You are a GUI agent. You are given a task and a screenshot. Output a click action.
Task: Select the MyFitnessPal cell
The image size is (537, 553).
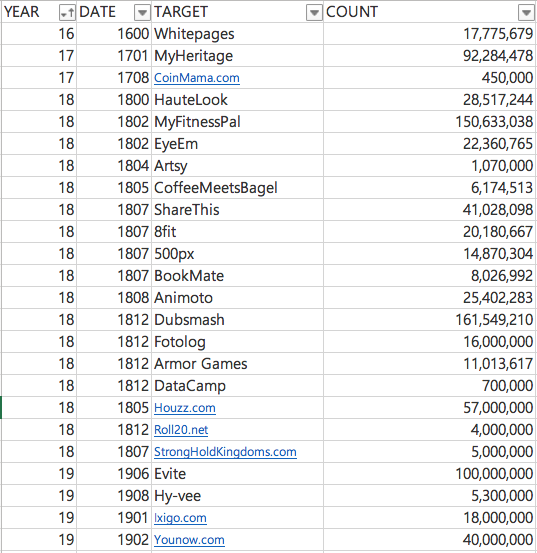click(x=238, y=122)
